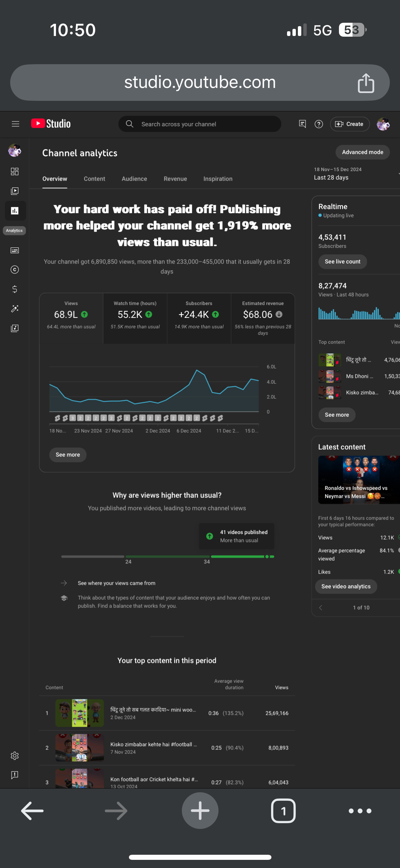The height and width of the screenshot is (868, 400).
Task: Open thumbnail of top video ranked 1
Action: 80,713
